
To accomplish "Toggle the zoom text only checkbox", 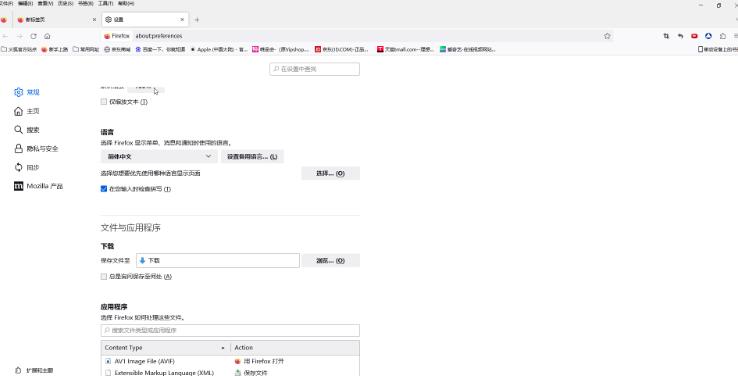I will point(104,102).
